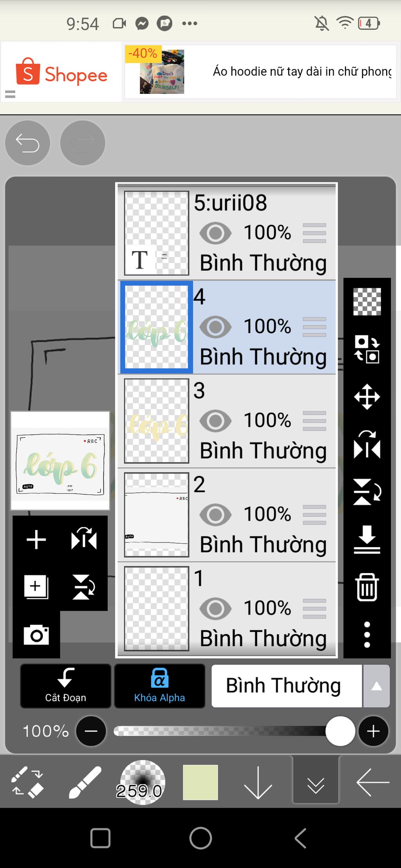Tap the add new layer plus icon
401x868 pixels.
click(x=36, y=540)
